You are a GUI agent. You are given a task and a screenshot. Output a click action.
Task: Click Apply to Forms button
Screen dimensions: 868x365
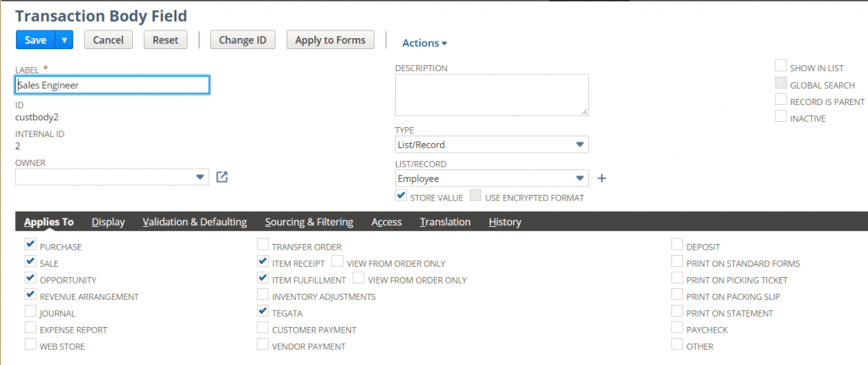tap(331, 40)
